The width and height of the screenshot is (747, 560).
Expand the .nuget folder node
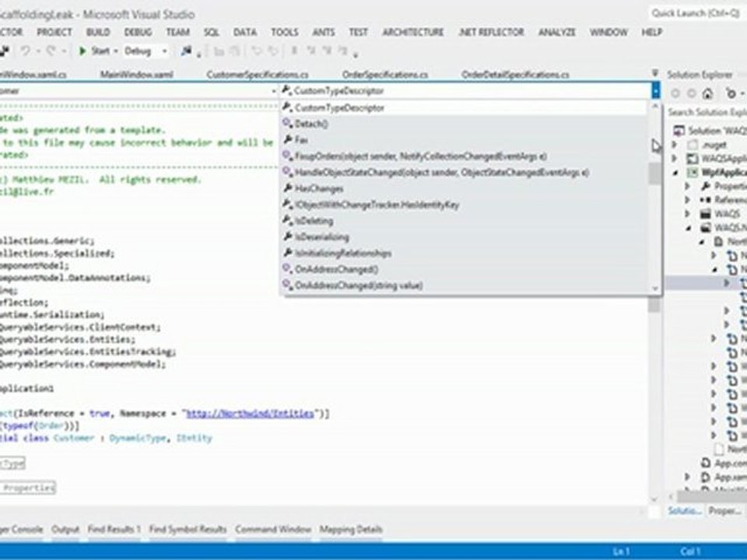[x=675, y=145]
